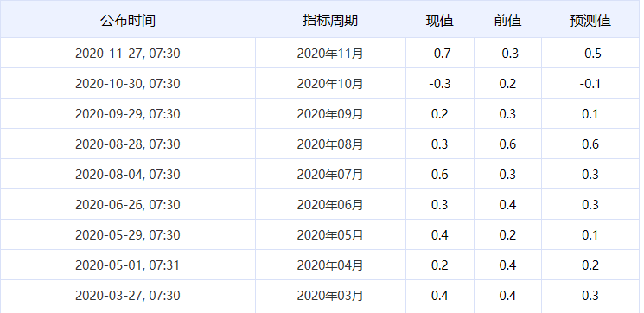644x313 pixels.
Task: Click the previous value 0.2 for 2020年10月
Action: pos(507,84)
